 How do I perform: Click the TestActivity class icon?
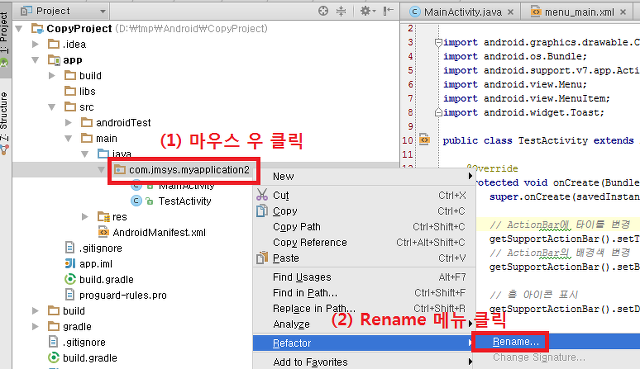[x=136, y=201]
